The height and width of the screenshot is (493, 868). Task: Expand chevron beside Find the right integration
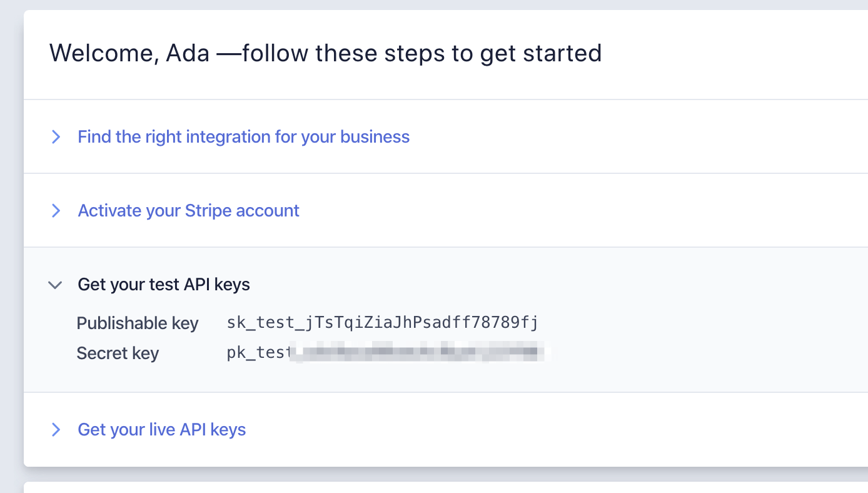point(56,137)
